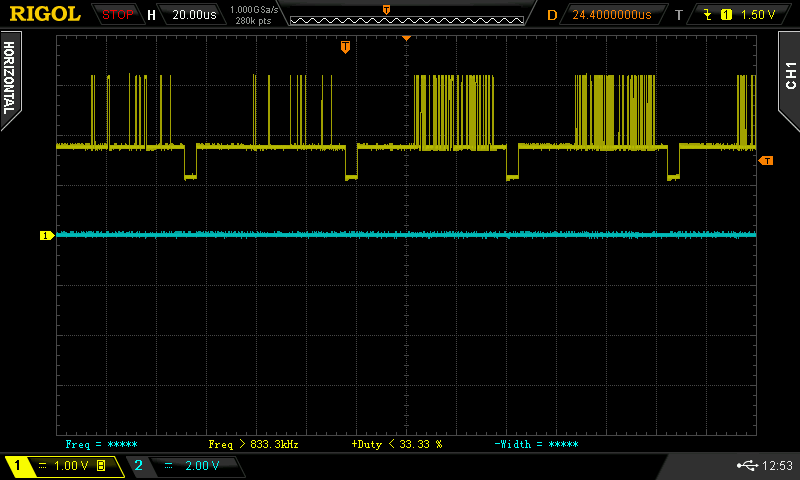Click the channel 2 DC coupling symbol
Screen dimensions: 800x480
coord(168,466)
